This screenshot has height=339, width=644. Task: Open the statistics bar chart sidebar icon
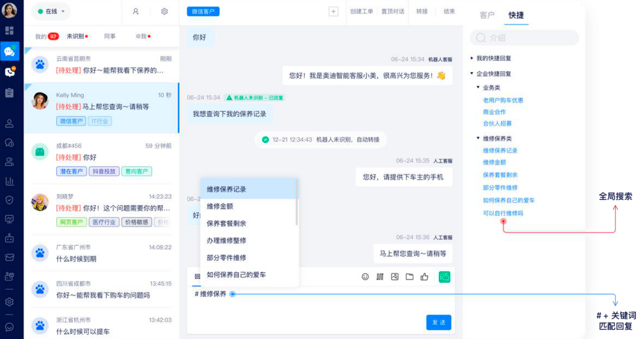[9, 181]
